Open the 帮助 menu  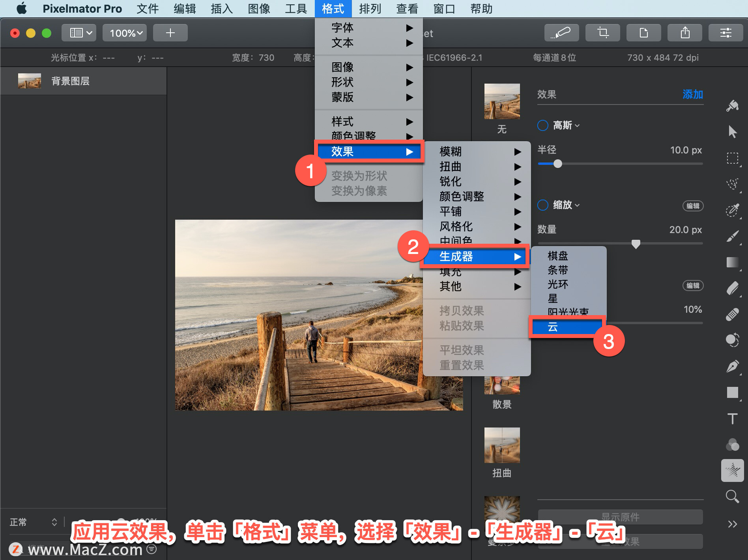(x=481, y=9)
